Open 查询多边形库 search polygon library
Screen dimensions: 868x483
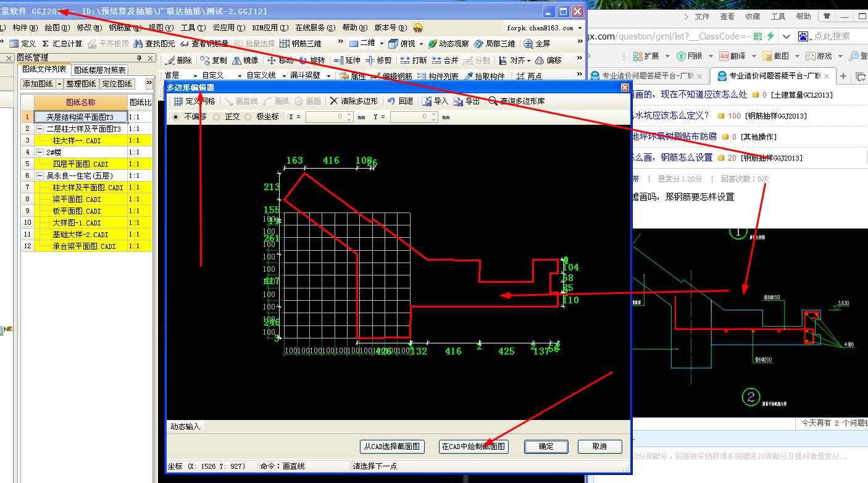517,101
